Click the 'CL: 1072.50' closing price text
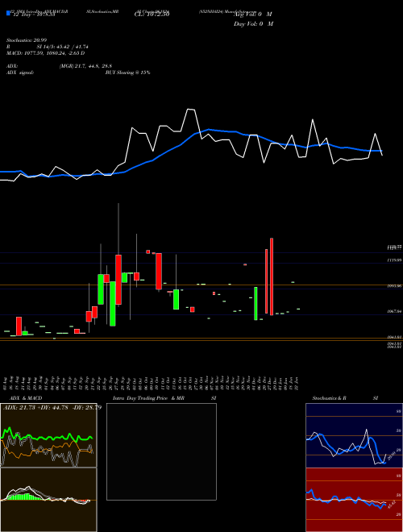Image resolution: width=403 pixels, height=532 pixels. [x=152, y=15]
